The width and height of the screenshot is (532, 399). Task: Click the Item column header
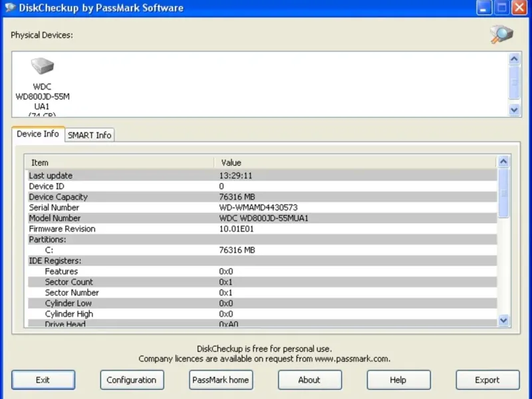pos(120,162)
